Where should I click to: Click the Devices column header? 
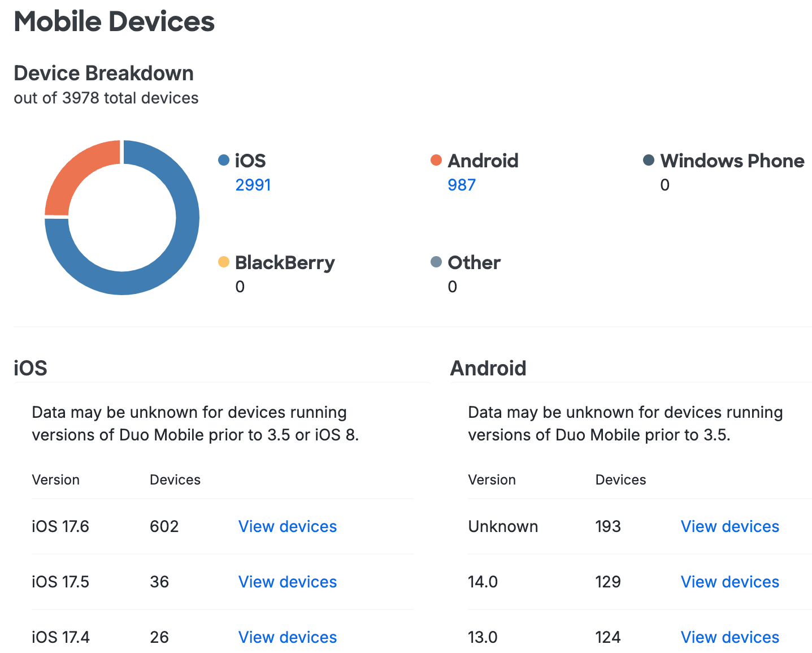(x=175, y=479)
